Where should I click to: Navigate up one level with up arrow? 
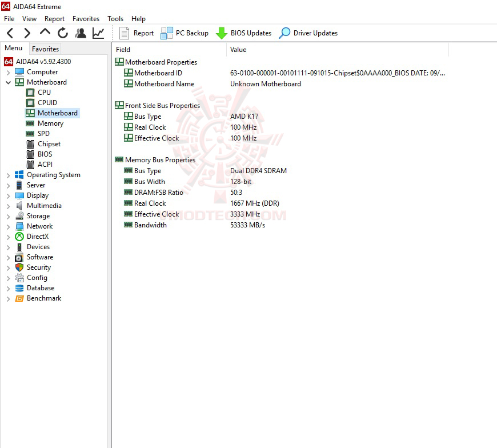tap(45, 31)
